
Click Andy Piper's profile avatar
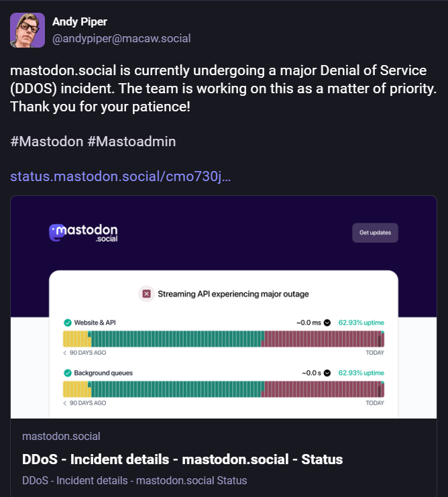[27, 30]
